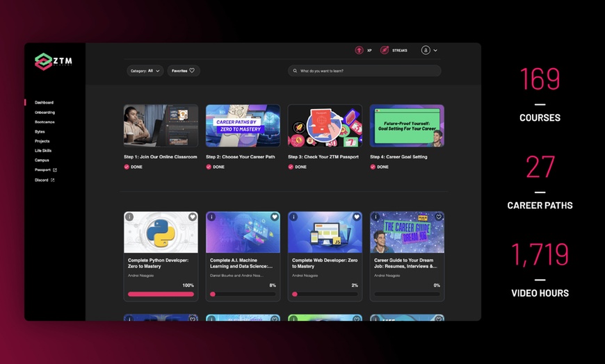Image resolution: width=605 pixels, height=364 pixels.
Task: Focus the 'What do you want to learn?' field
Action: [364, 71]
